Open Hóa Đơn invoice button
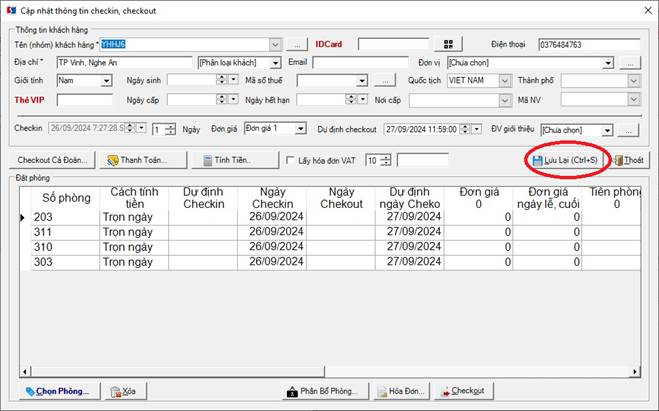 (x=401, y=391)
